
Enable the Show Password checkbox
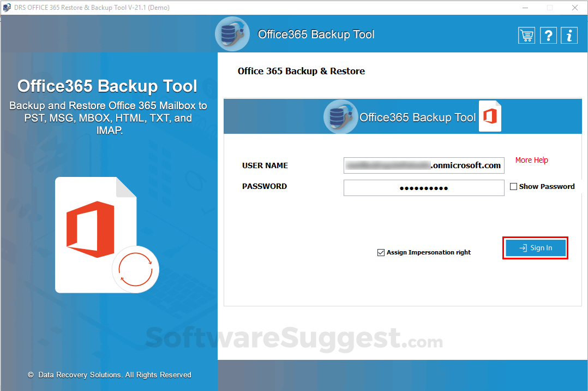click(513, 186)
